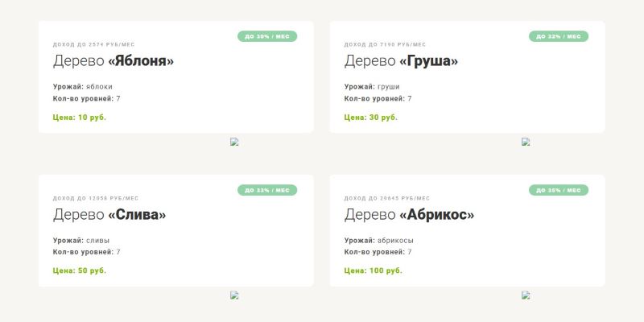Open the Дерево «Груша» title

401,61
